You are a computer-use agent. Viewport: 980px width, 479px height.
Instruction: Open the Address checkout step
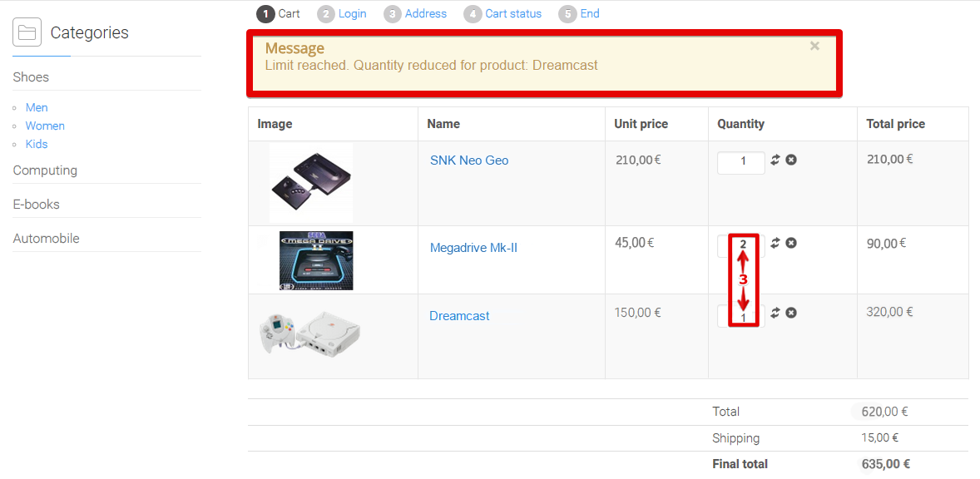click(x=416, y=14)
